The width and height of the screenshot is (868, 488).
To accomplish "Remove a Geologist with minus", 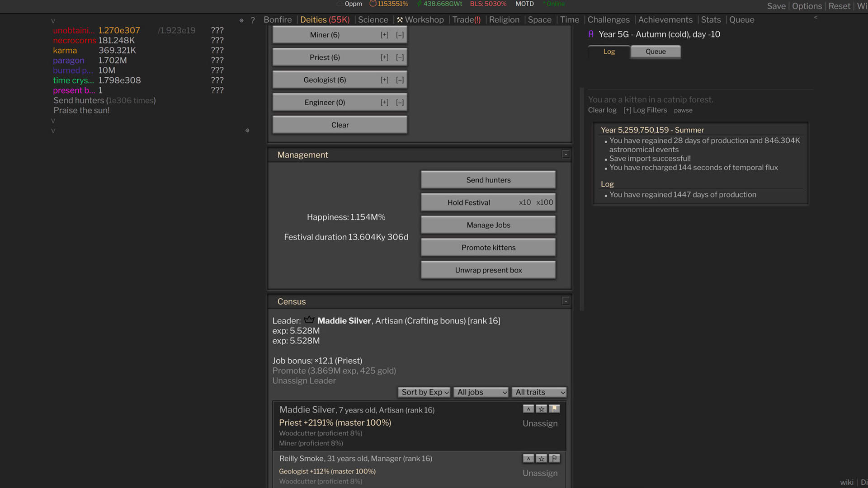I will 400,80.
